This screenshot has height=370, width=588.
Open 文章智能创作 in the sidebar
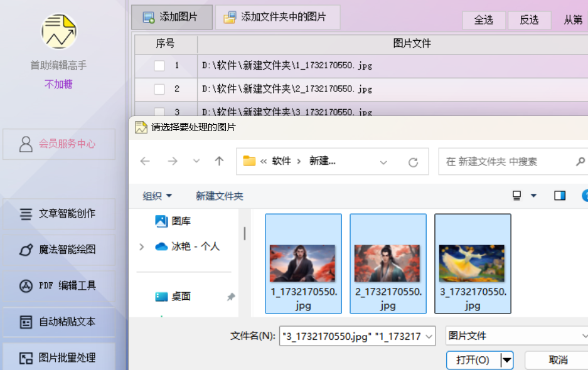click(59, 214)
